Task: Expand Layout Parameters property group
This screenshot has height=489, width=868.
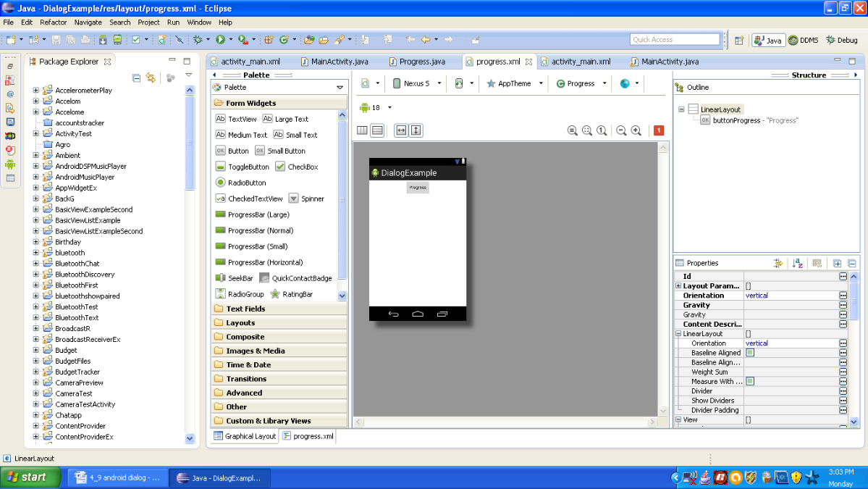Action: 678,285
